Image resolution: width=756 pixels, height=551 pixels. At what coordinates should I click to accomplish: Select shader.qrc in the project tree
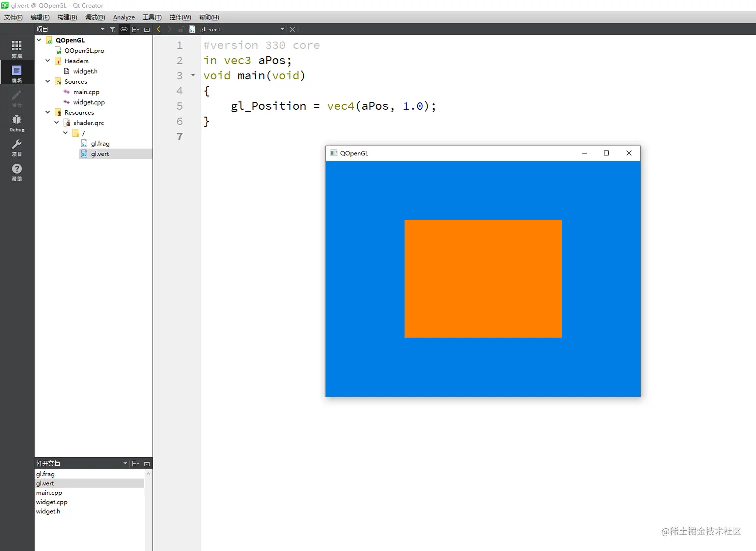pyautogui.click(x=89, y=123)
